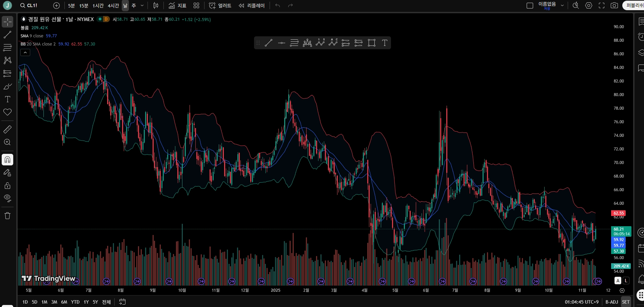
Task: Enter fullscreen mode
Action: tap(602, 5)
